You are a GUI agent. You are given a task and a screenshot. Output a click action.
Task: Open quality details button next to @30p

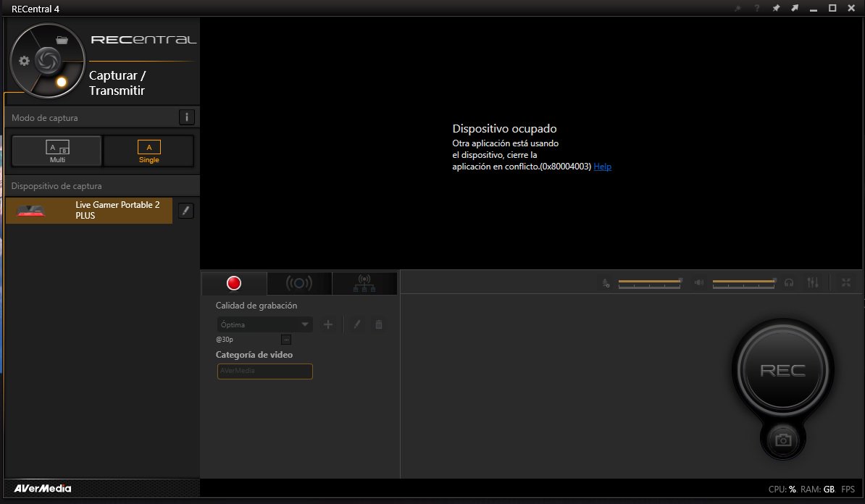click(x=285, y=340)
